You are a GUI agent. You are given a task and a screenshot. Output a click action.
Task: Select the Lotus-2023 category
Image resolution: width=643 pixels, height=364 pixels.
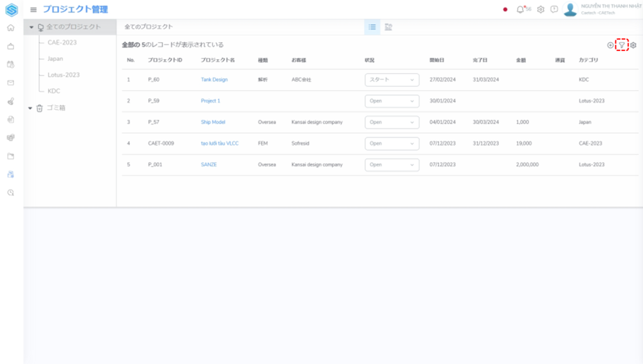tap(63, 75)
